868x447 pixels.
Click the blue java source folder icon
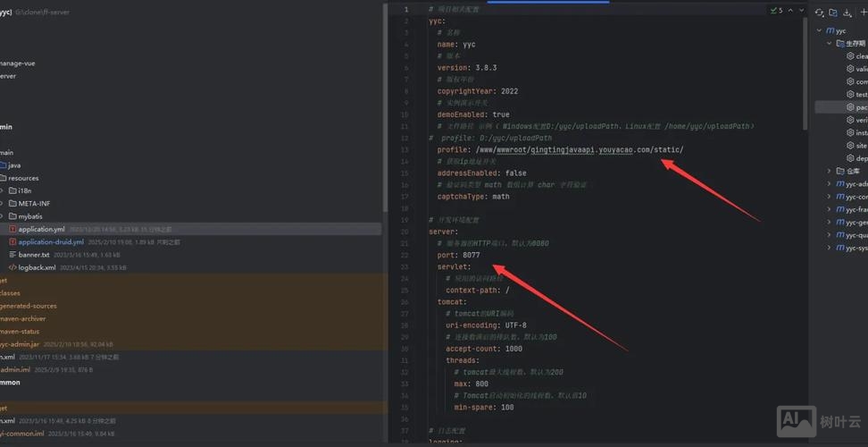4,165
